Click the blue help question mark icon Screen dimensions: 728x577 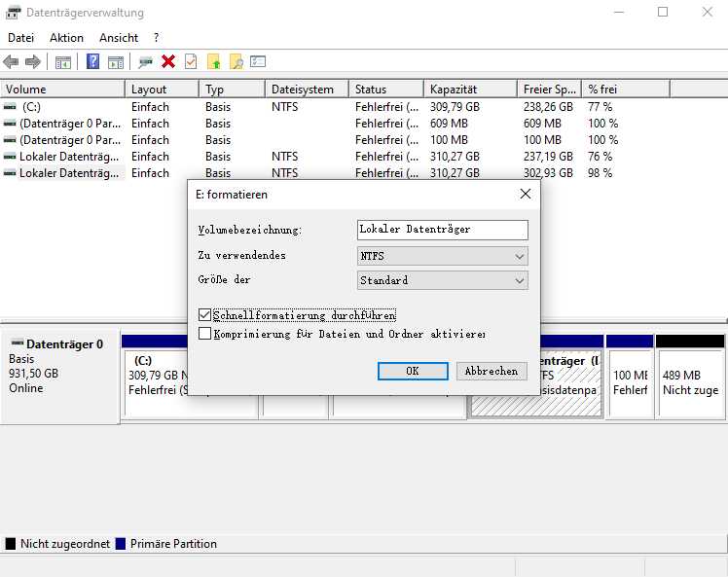point(93,61)
